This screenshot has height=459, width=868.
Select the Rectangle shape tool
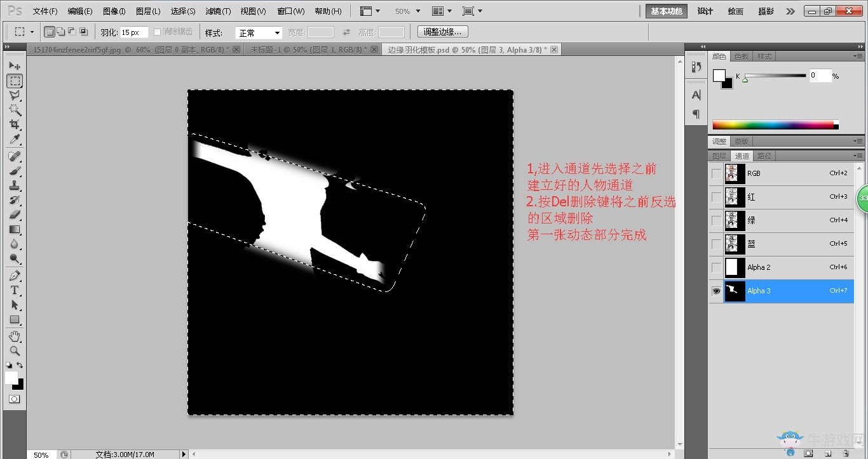[15, 319]
